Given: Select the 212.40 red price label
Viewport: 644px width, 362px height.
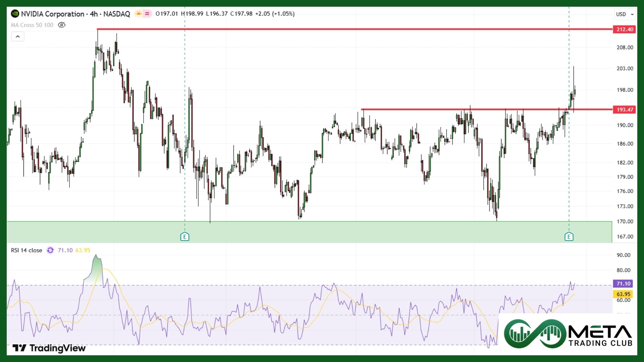Looking at the screenshot, I should 625,29.
